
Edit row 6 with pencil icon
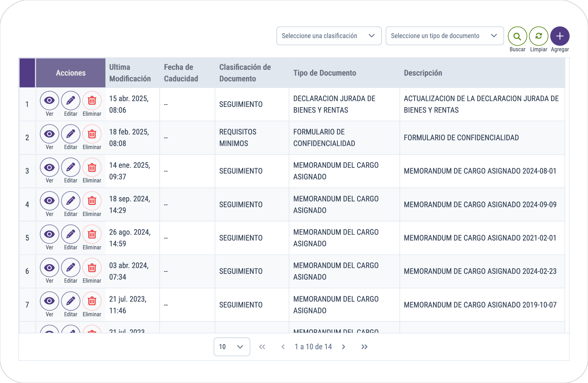point(70,267)
